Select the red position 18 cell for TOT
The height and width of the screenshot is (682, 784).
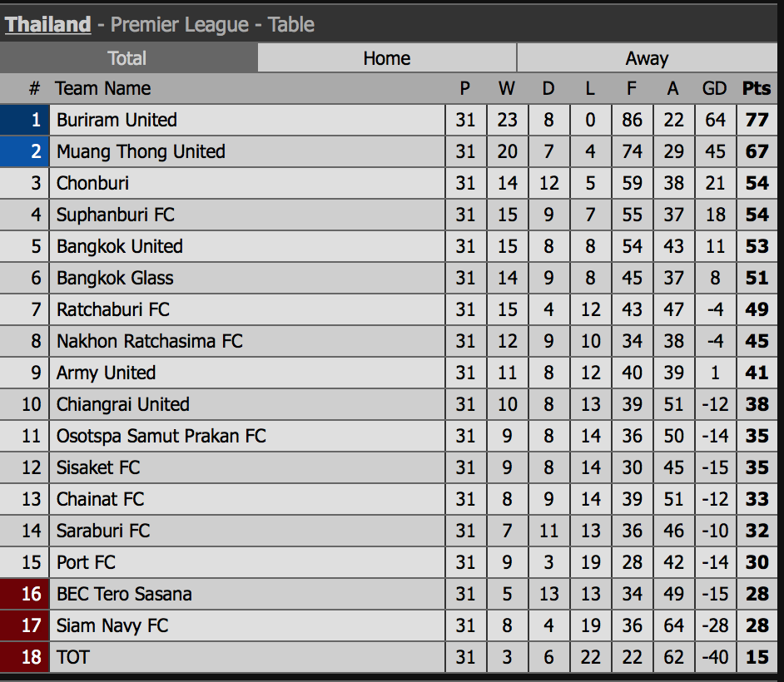coord(24,657)
